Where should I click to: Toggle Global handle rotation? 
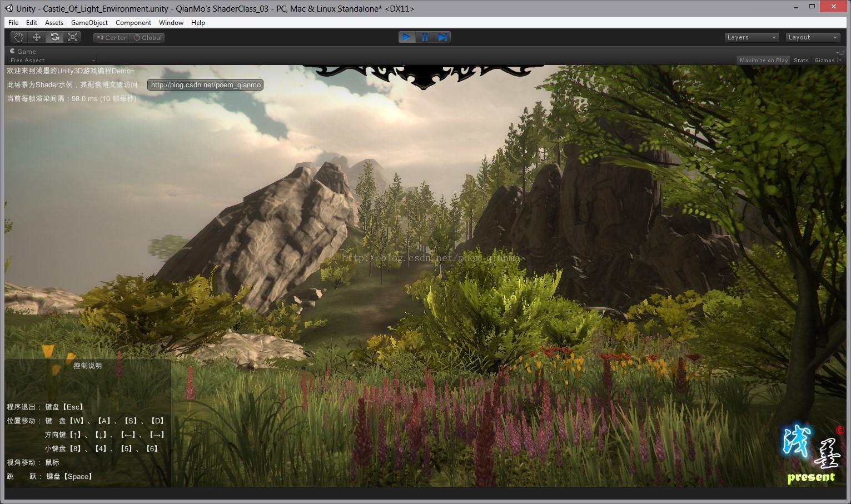148,38
